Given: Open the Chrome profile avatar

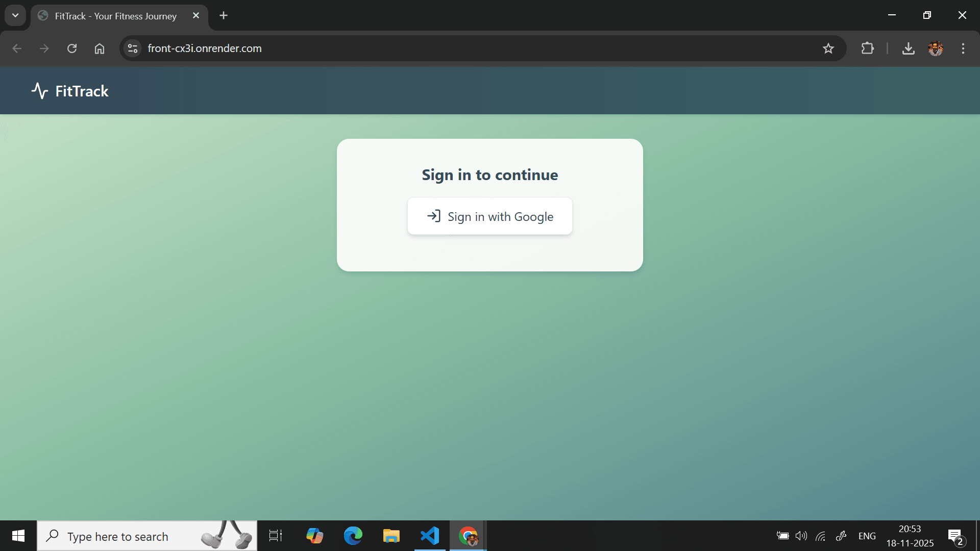Looking at the screenshot, I should point(936,48).
